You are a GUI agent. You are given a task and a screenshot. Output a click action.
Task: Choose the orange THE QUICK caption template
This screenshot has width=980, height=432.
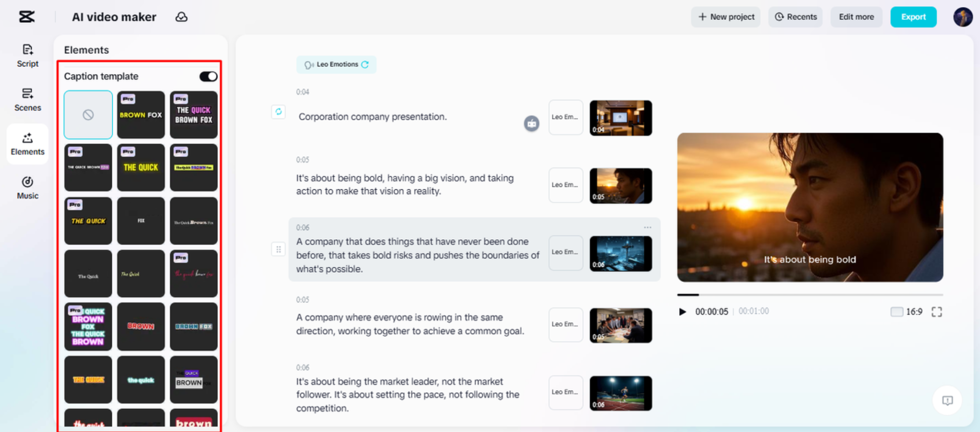(88, 380)
